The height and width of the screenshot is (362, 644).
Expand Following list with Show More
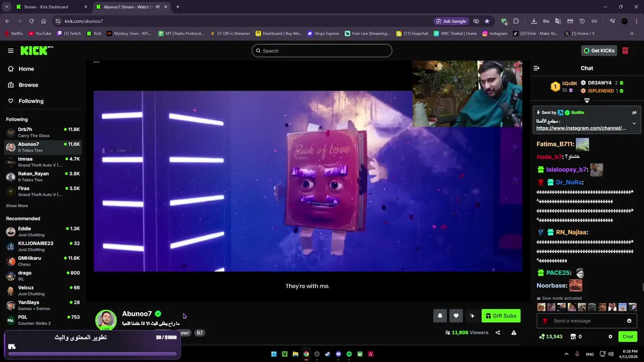pos(17,206)
